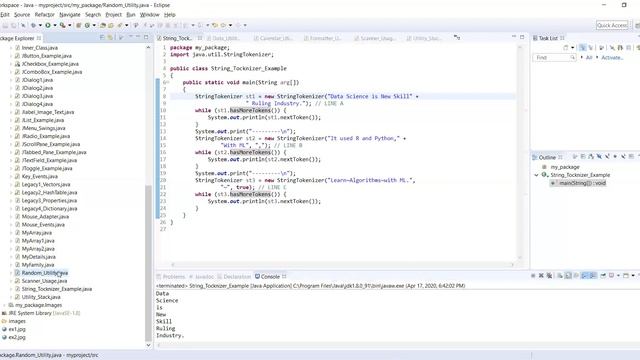Screen dimensions: 640x360
Task: Click the Show List overflow tabs icon in the editor
Action: 457,38
